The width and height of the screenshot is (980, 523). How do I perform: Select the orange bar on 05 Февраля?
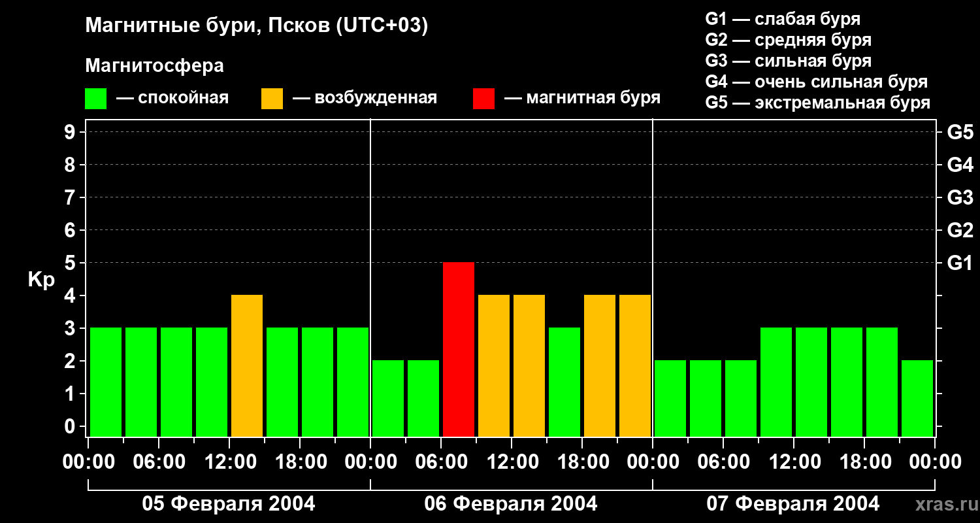[x=247, y=365]
